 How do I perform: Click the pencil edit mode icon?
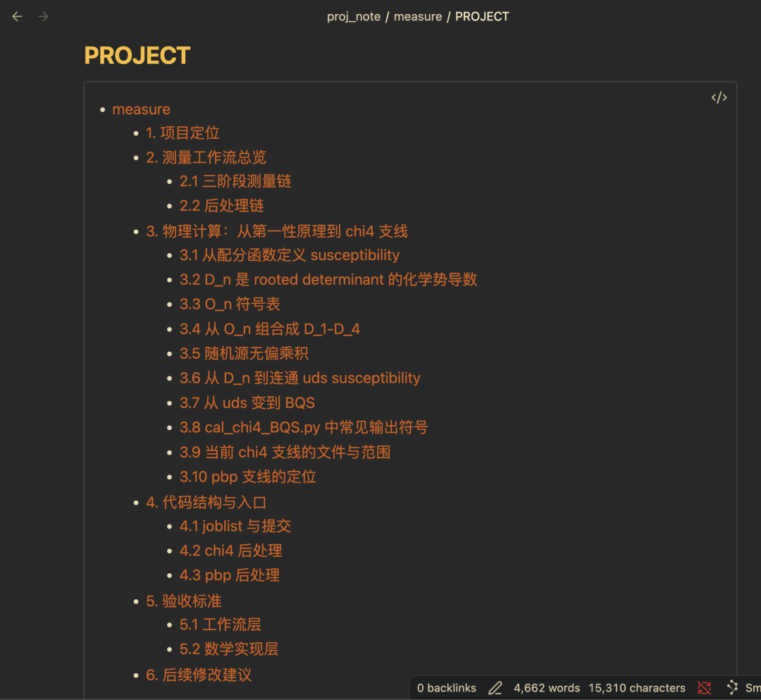[495, 688]
